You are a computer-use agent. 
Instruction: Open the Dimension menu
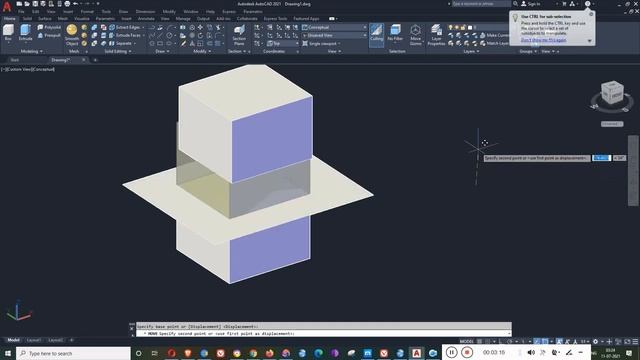(145, 12)
